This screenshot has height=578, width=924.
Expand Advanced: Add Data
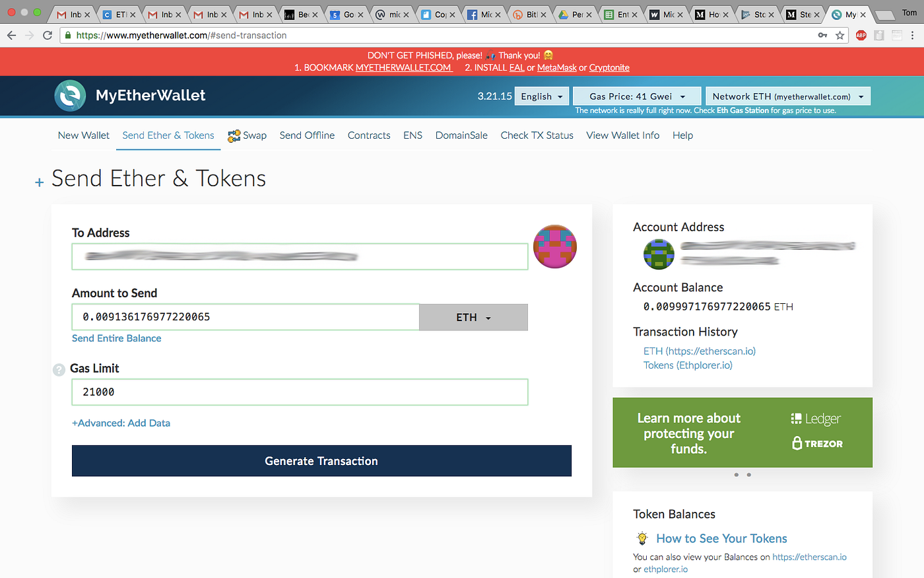[121, 423]
